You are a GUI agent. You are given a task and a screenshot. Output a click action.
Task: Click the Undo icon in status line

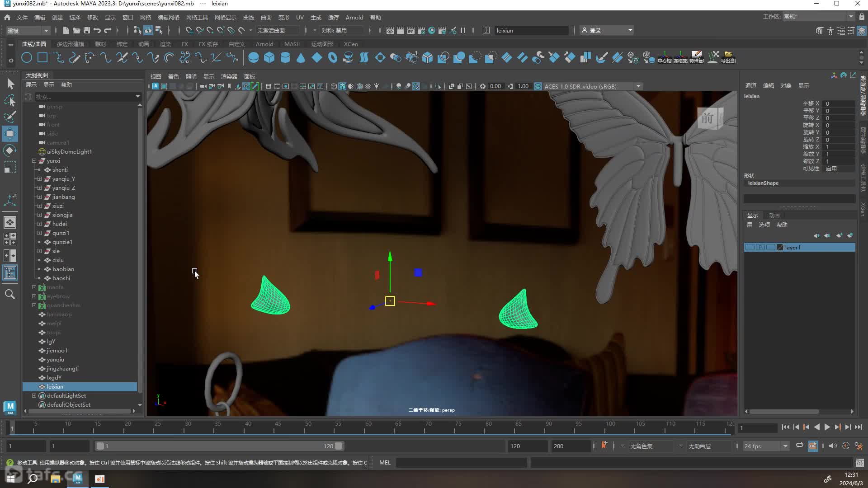(97, 30)
